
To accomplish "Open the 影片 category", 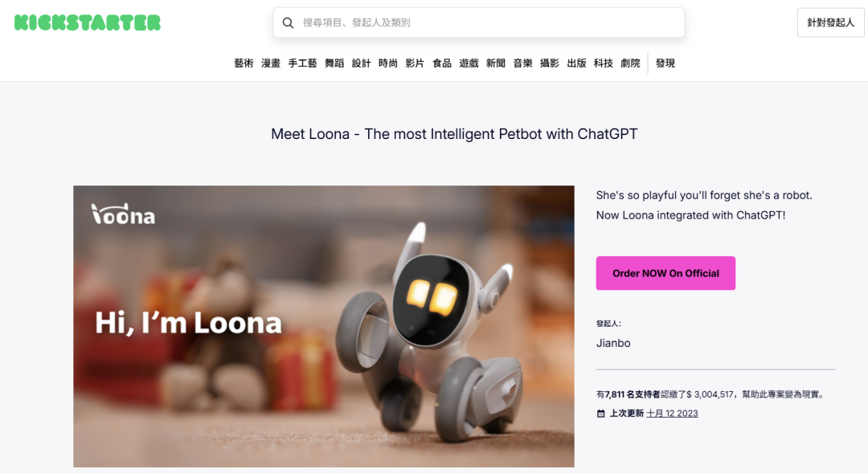I will [415, 63].
